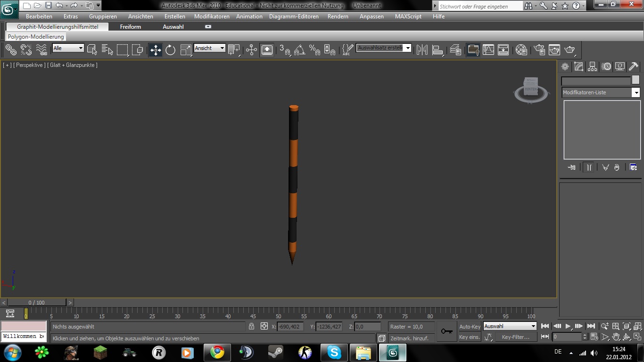Play the animation
Viewport: 644px width, 362px height.
click(x=568, y=326)
